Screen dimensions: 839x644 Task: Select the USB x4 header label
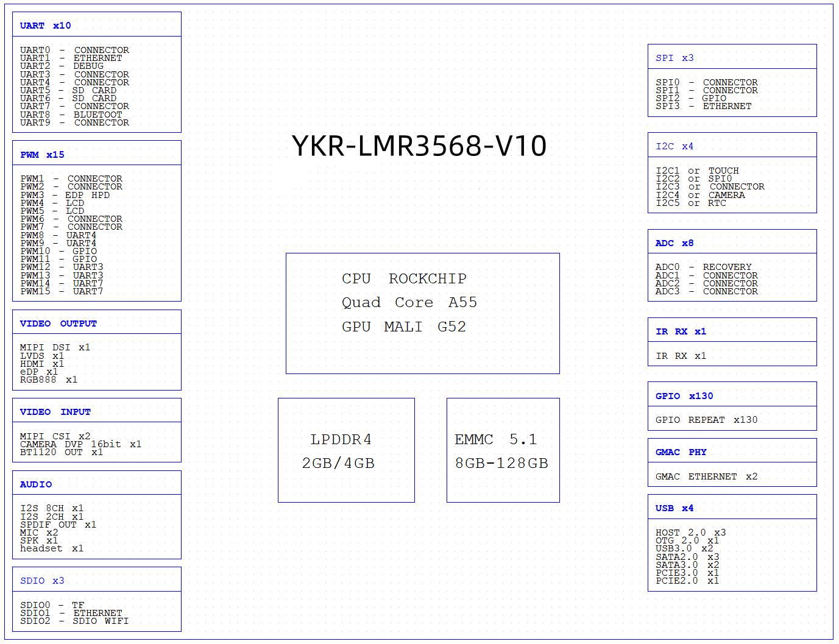tap(674, 508)
